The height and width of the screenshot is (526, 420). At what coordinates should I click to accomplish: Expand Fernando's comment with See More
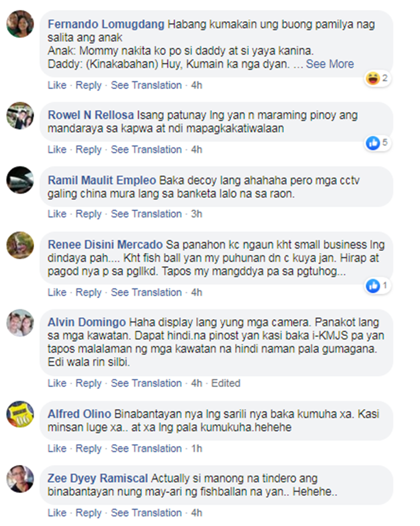click(x=330, y=64)
